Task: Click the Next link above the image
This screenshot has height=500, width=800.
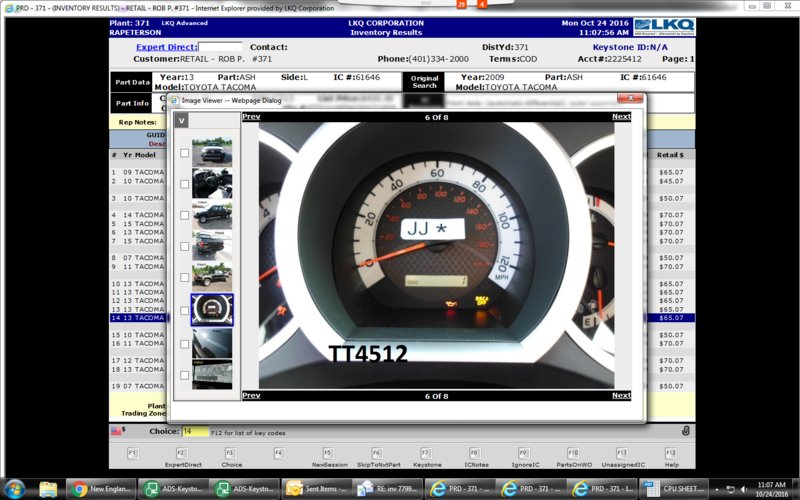Action: [621, 116]
